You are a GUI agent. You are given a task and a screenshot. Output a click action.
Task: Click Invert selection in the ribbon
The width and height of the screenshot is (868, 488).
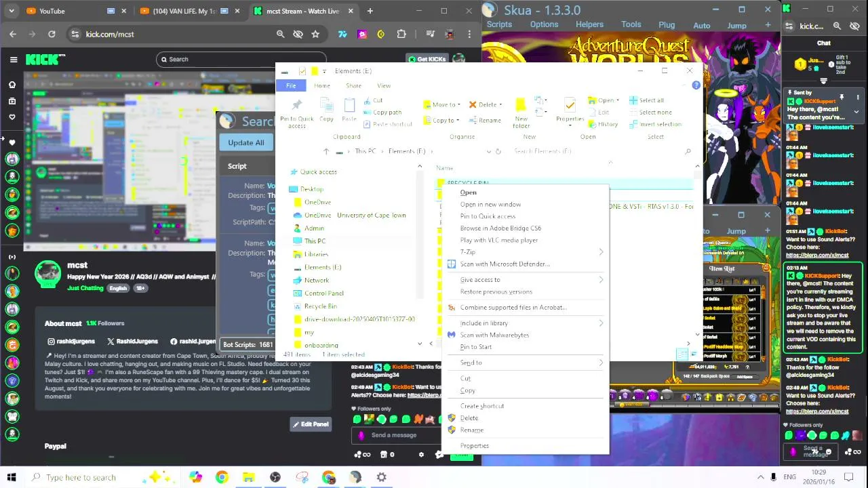[655, 124]
